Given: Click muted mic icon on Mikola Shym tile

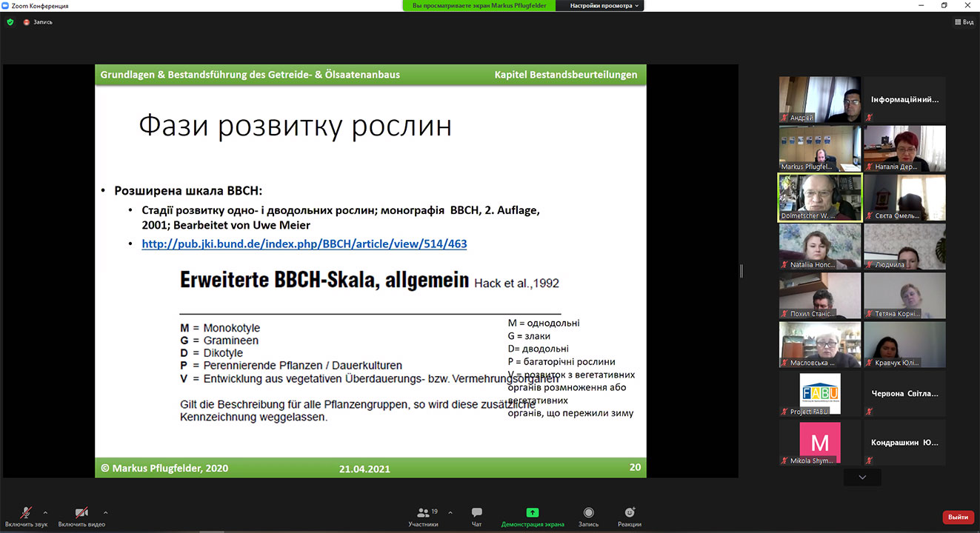Looking at the screenshot, I should tap(784, 460).
